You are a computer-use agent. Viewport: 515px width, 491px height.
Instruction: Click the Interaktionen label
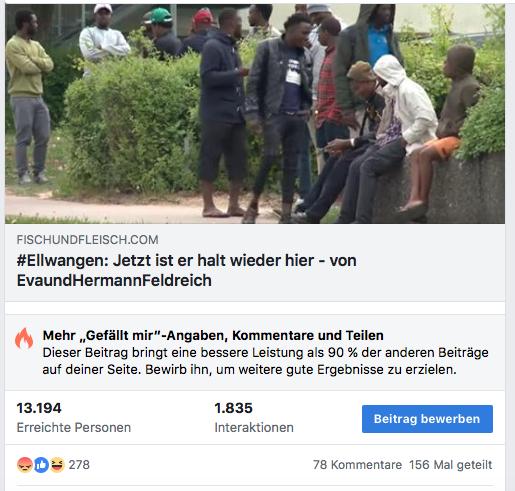click(254, 427)
